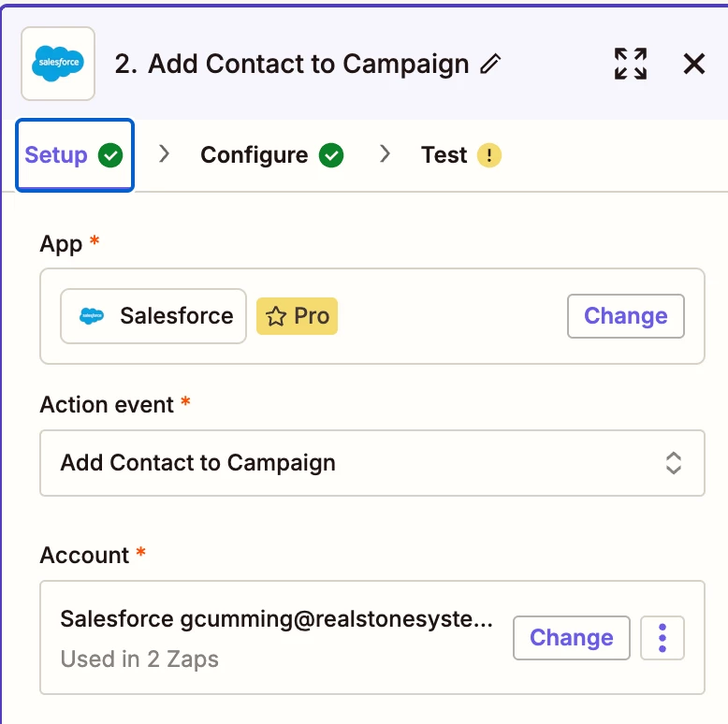Change the connected Salesforce account

pos(571,638)
